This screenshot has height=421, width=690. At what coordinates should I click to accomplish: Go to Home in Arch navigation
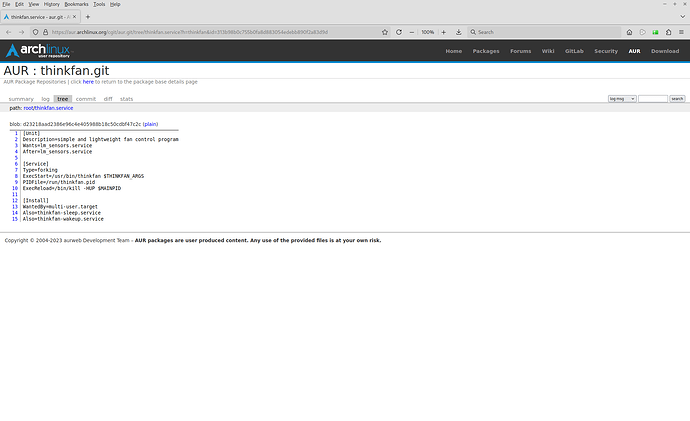click(454, 51)
